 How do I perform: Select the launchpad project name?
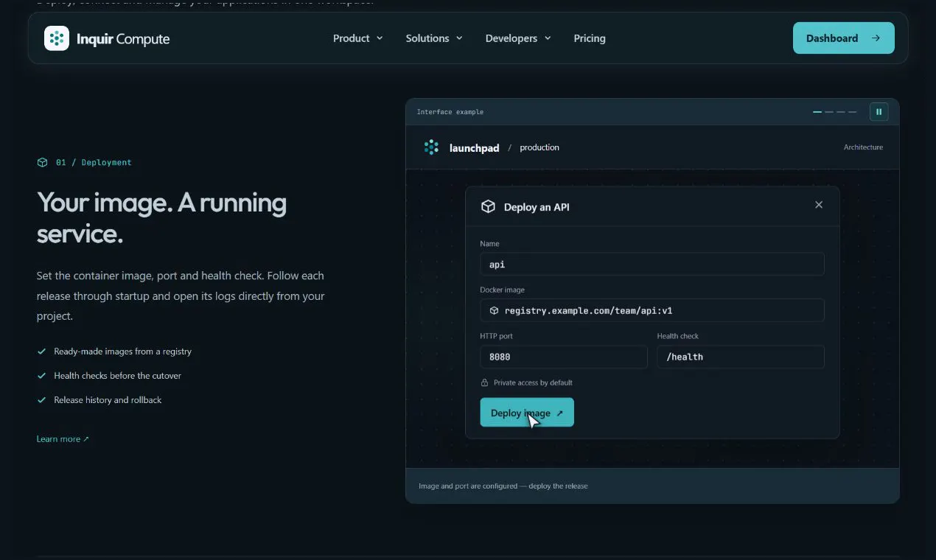[474, 148]
